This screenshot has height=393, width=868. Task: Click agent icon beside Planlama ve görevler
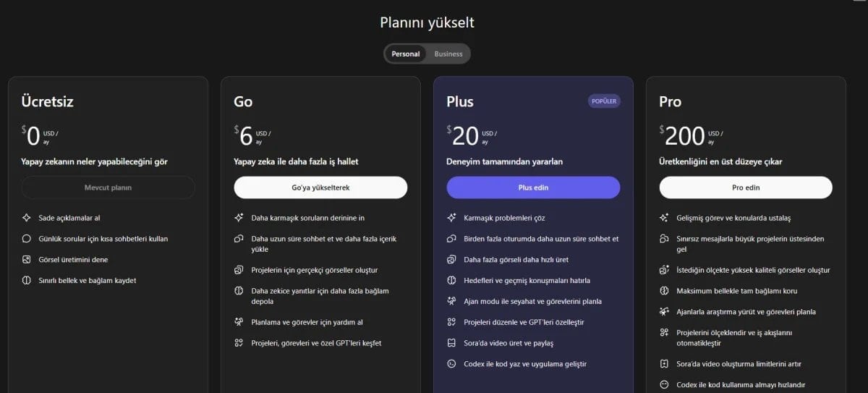click(x=239, y=322)
